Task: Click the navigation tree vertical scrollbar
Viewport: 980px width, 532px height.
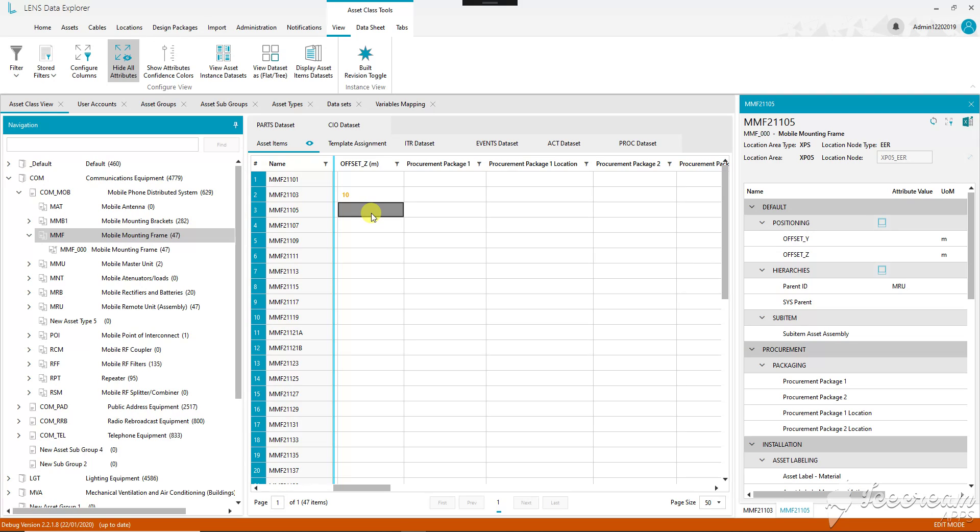Action: click(x=238, y=282)
